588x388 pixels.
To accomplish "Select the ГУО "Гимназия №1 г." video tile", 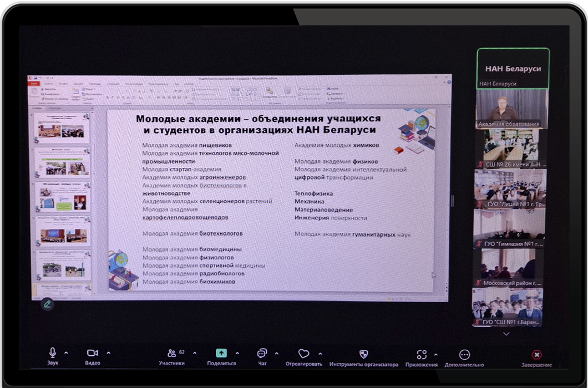I will (x=509, y=228).
